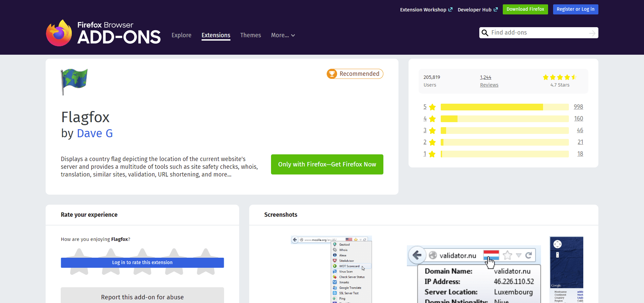Open the 160 four-star reviews

579,118
